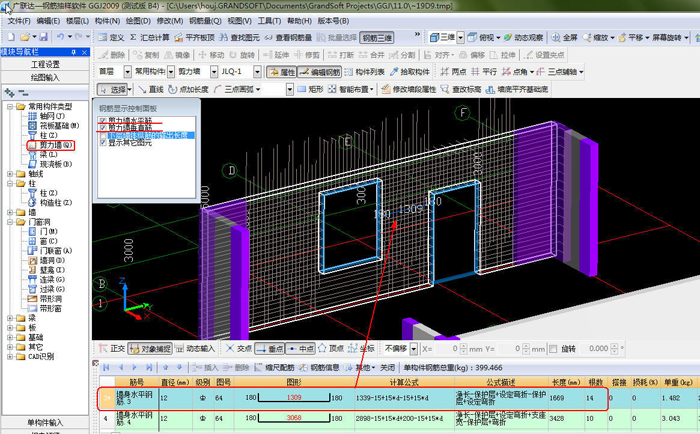
Task: Toggle 剪力墙垂直筋 checkbox
Action: [103, 128]
